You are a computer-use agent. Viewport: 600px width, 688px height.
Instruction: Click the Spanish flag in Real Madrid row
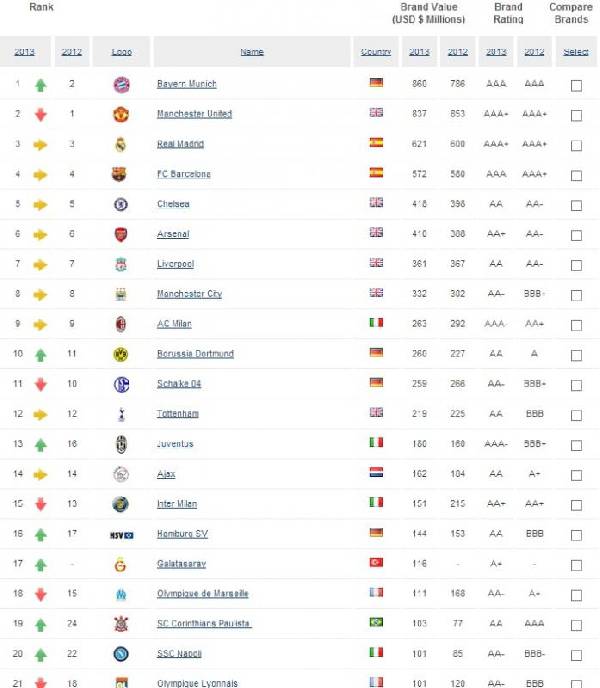coord(376,143)
